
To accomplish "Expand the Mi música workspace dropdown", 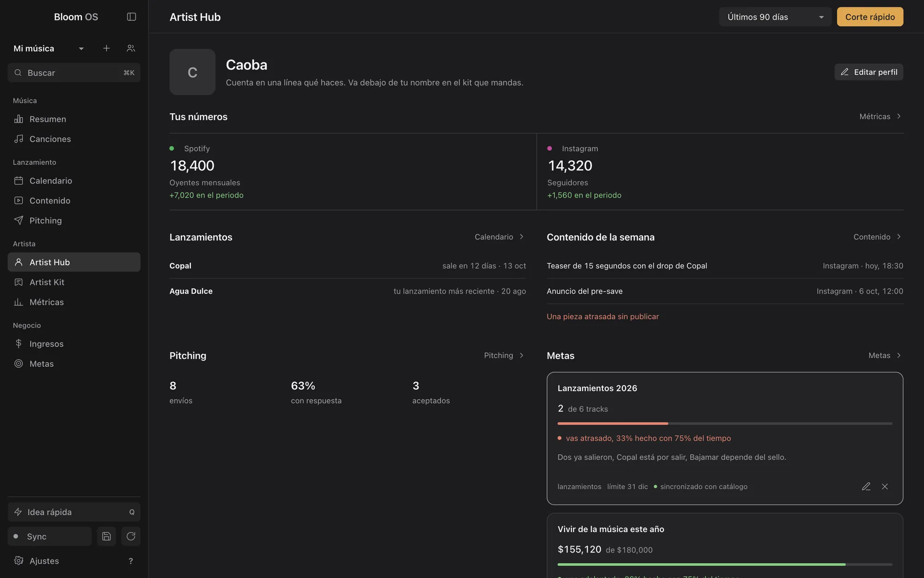I will (x=49, y=49).
